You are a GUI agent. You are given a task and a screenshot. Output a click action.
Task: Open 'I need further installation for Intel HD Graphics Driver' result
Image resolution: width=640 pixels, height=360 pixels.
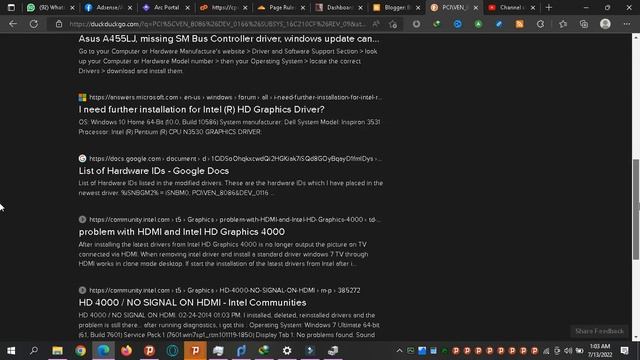[x=201, y=109]
